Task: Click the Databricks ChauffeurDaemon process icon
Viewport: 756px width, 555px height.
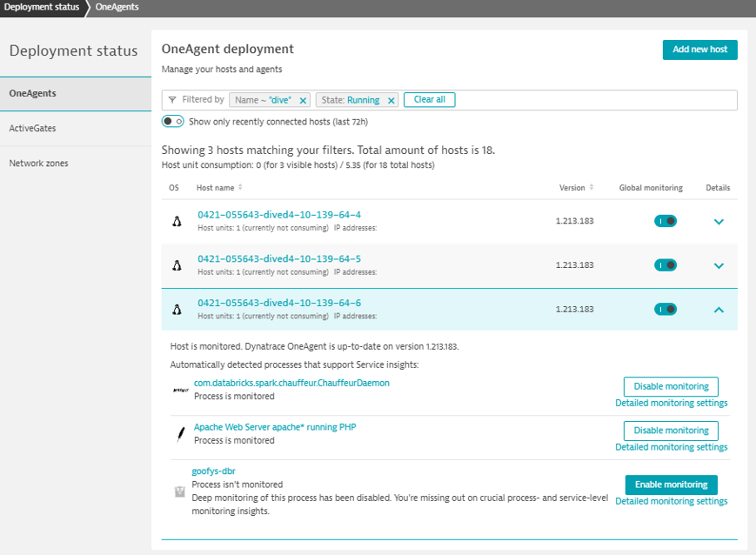Action: point(180,390)
